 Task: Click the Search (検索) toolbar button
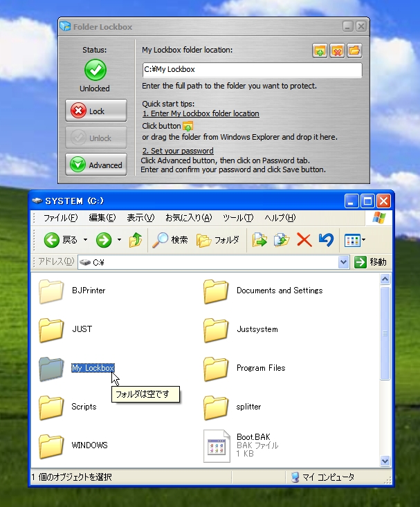click(x=170, y=240)
